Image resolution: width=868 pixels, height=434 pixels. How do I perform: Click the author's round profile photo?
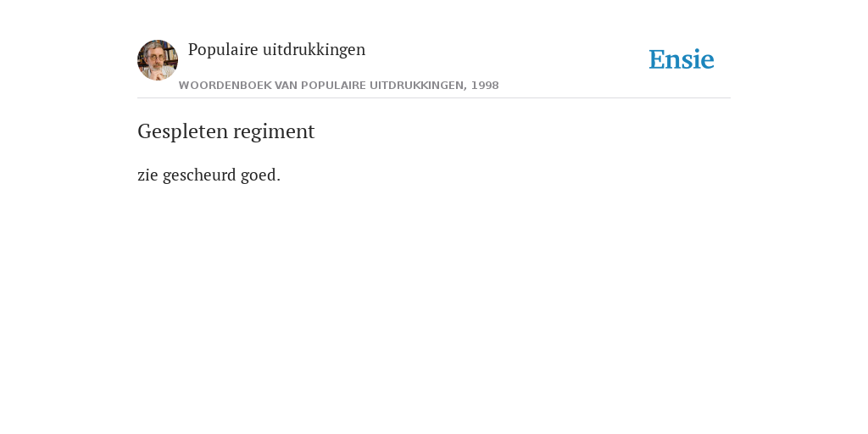click(158, 60)
